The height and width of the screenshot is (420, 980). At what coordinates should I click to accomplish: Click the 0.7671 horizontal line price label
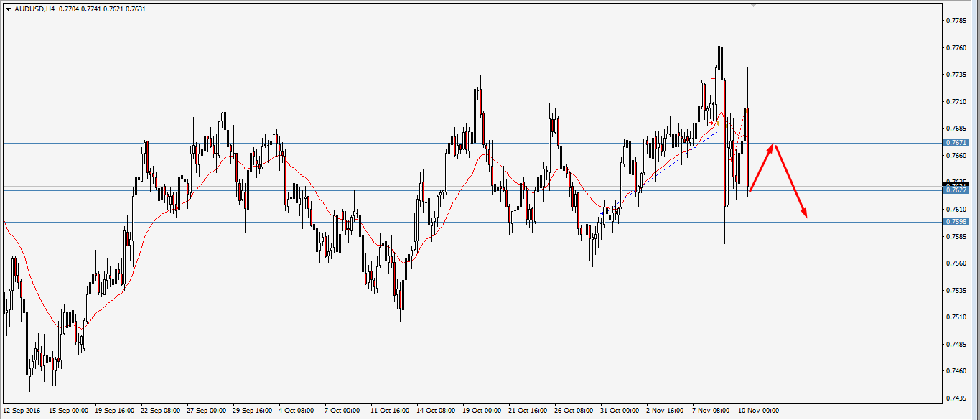pyautogui.click(x=956, y=143)
